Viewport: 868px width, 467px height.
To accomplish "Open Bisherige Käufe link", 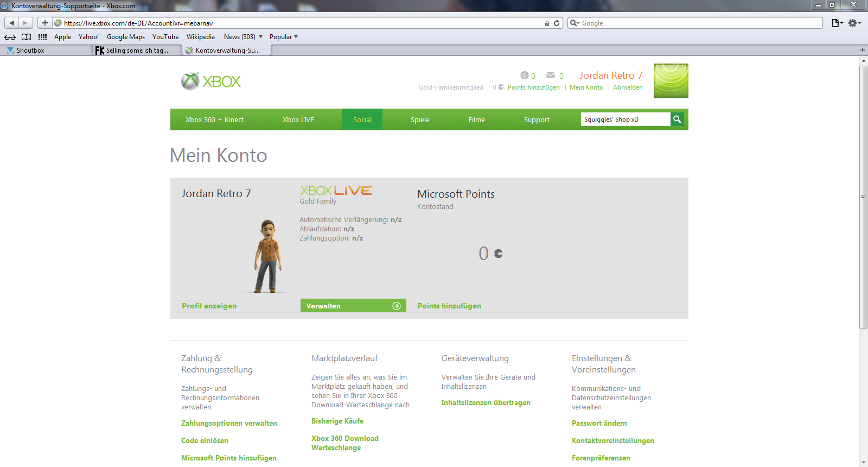I will [337, 421].
